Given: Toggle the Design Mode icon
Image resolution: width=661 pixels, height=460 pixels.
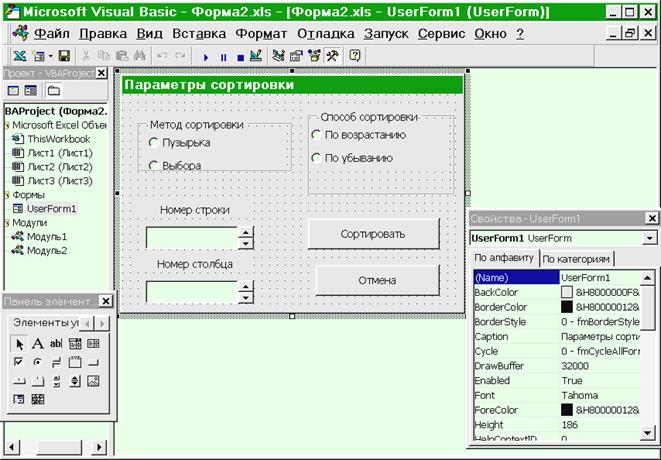Looking at the screenshot, I should [256, 56].
